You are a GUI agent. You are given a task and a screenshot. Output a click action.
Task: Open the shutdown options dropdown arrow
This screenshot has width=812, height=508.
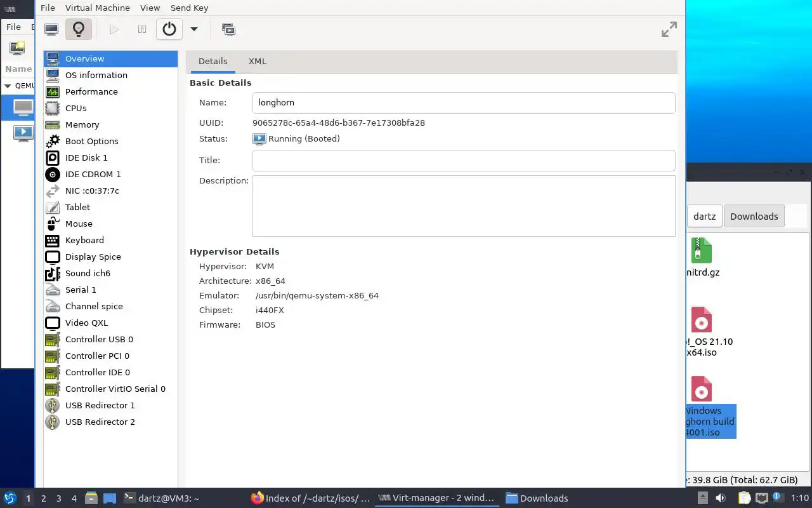pyautogui.click(x=194, y=29)
